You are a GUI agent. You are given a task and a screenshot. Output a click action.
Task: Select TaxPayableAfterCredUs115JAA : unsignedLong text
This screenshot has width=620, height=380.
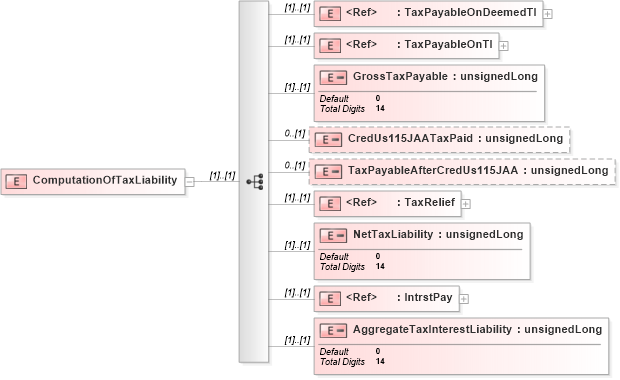(478, 170)
